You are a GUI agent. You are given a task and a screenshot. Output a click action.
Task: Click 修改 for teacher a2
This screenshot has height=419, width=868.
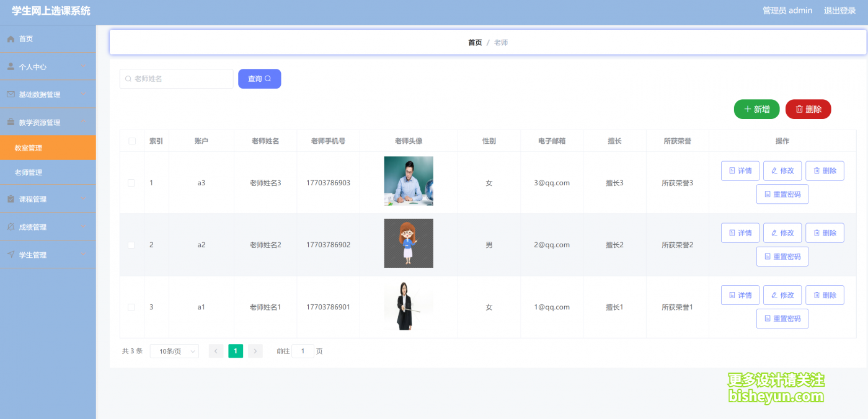[x=782, y=233]
